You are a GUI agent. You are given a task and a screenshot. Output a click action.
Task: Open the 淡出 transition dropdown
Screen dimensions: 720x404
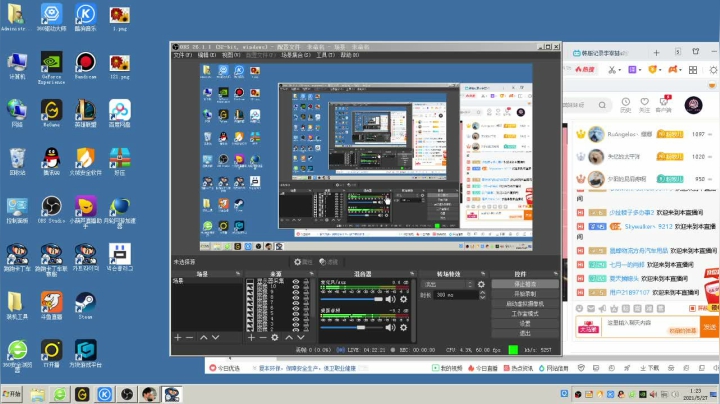448,284
